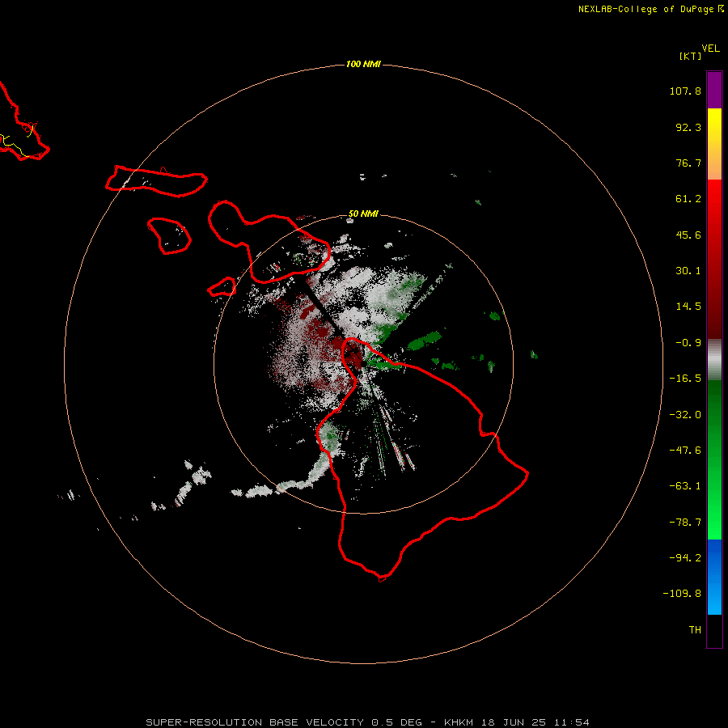Screen dimensions: 728x728
Task: Click the 30.1 velocity scale value
Action: pyautogui.click(x=688, y=271)
